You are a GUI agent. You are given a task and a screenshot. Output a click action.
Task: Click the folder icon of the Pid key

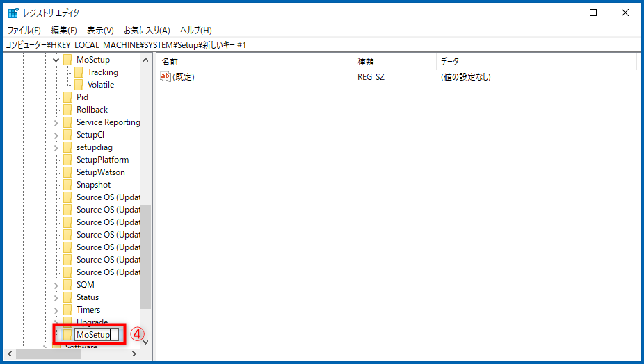(67, 97)
